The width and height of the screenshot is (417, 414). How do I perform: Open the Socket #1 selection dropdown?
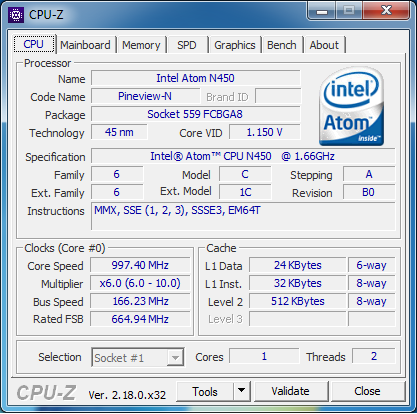click(138, 358)
